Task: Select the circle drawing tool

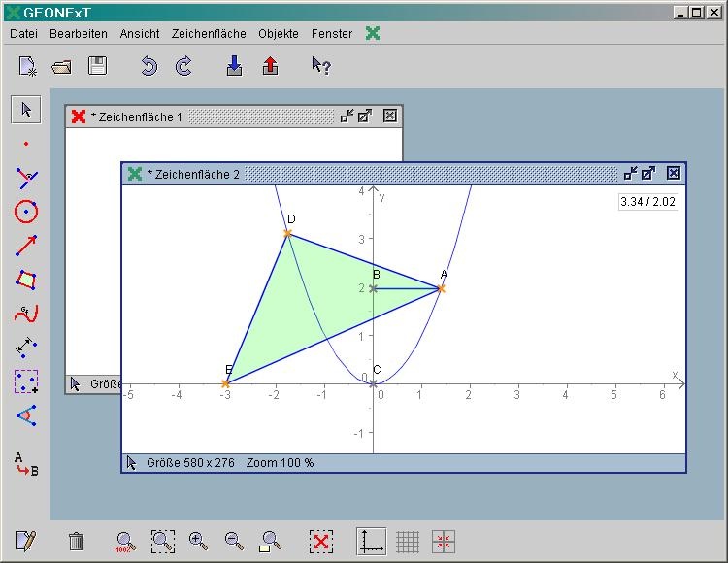Action: (26, 211)
